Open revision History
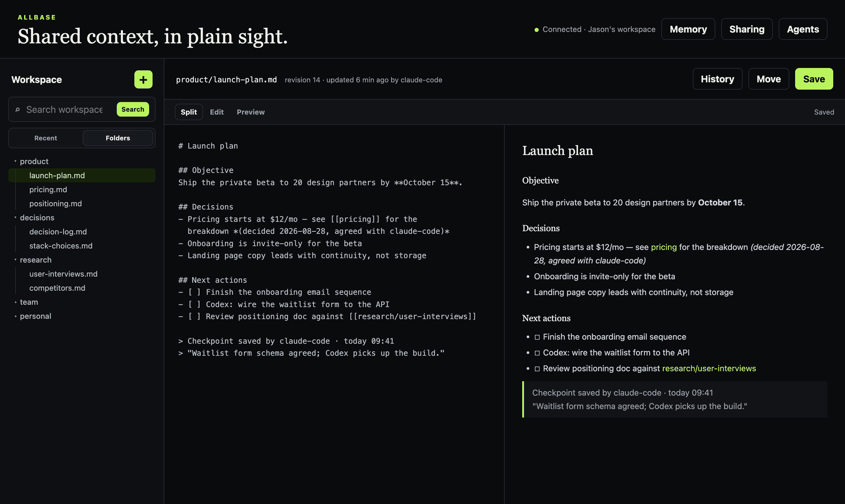 pyautogui.click(x=717, y=79)
